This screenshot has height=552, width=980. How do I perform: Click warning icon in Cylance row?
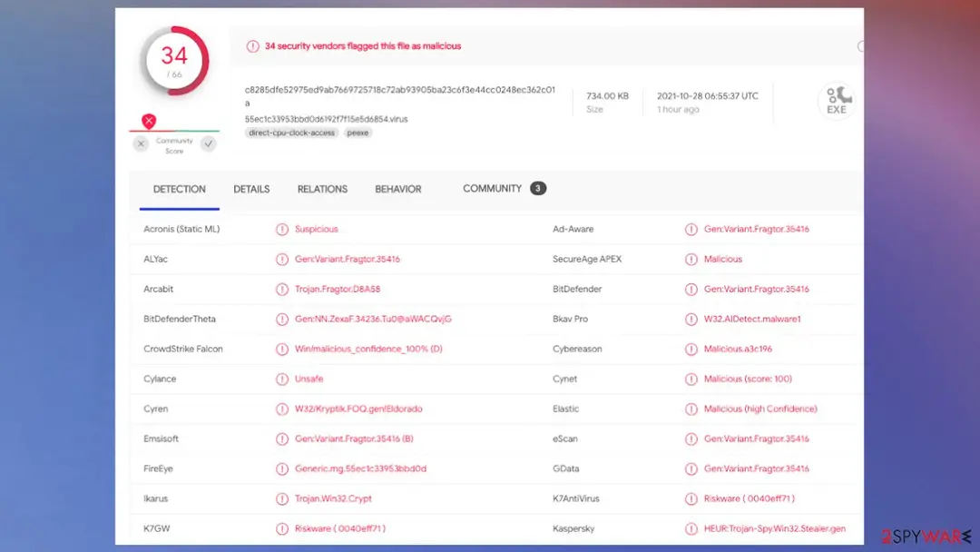point(282,379)
